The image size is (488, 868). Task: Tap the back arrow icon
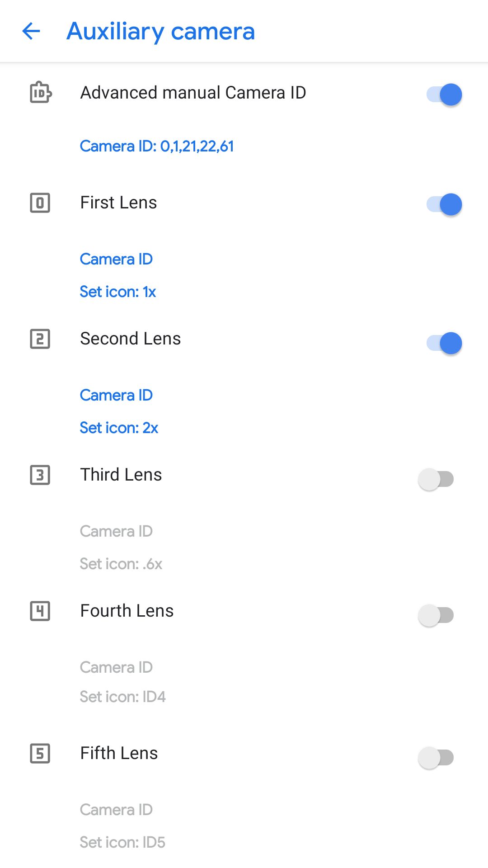pyautogui.click(x=31, y=31)
